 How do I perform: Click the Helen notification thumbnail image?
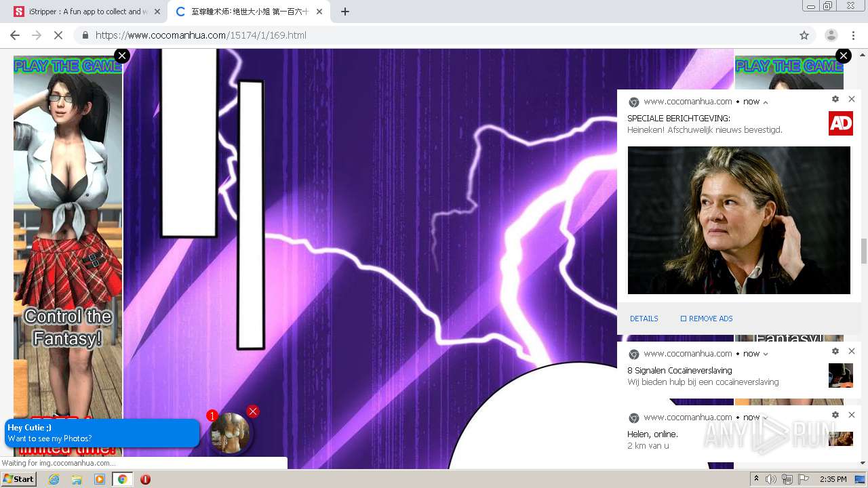click(x=841, y=439)
